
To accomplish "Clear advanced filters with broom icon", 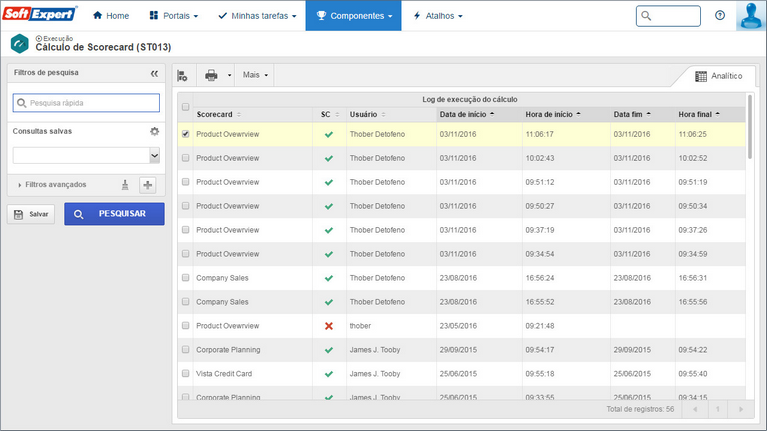I will (125, 185).
